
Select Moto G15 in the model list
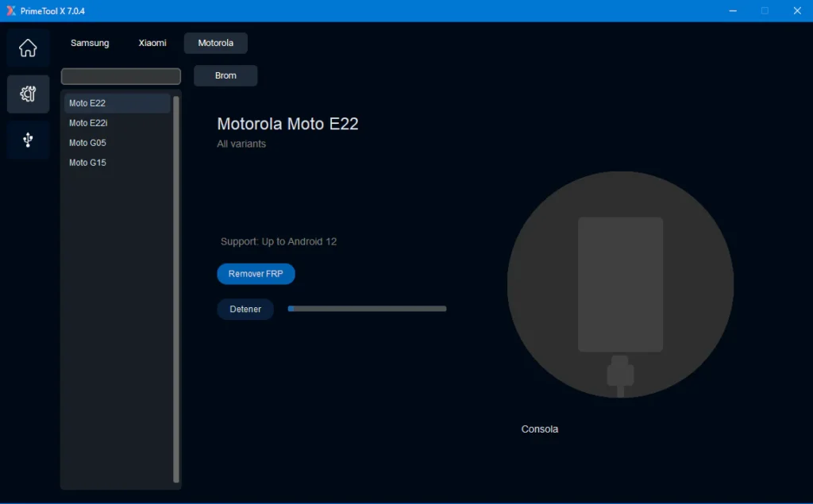coord(118,162)
